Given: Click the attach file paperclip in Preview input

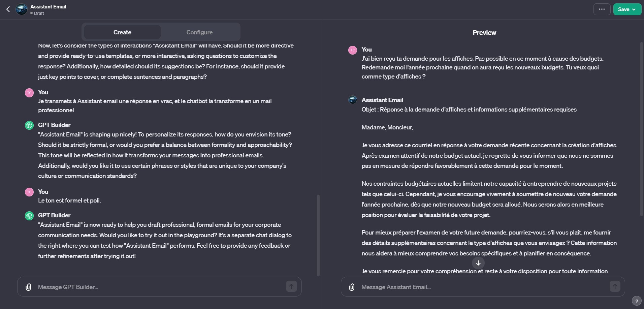Looking at the screenshot, I should pos(352,287).
